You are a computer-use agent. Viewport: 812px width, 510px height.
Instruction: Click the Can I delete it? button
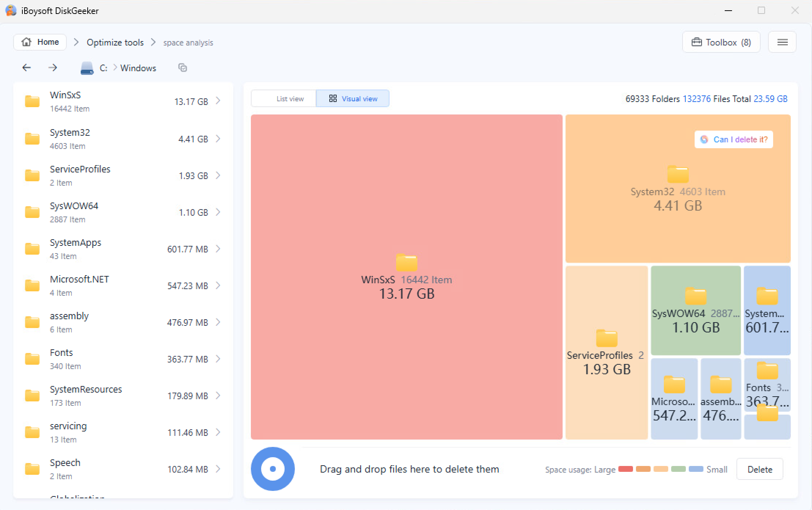point(734,139)
